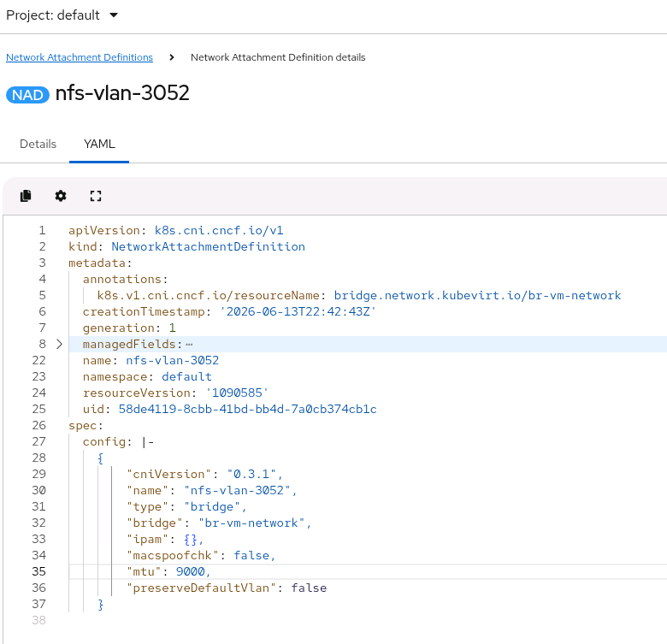Click the metadata key on line 3
Image resolution: width=667 pixels, height=644 pixels.
coord(97,263)
